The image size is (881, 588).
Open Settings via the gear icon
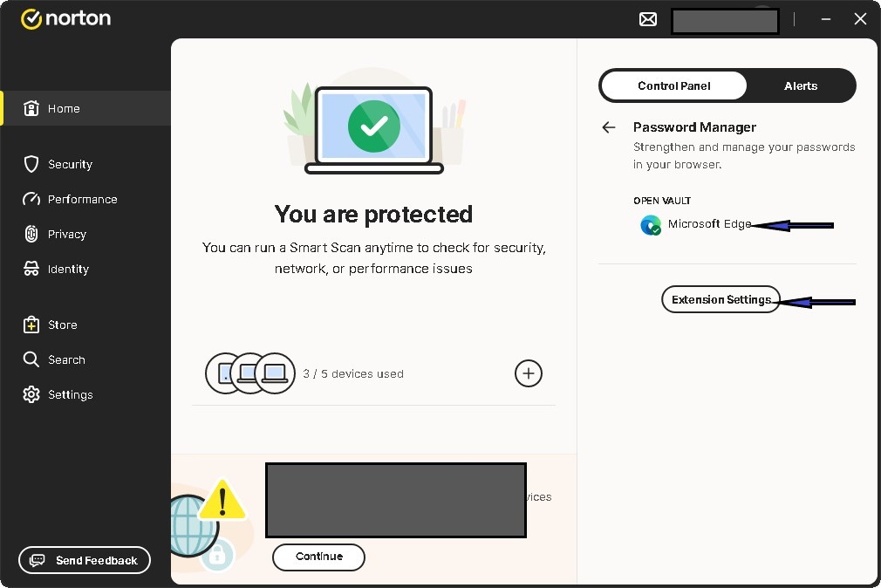click(x=31, y=394)
